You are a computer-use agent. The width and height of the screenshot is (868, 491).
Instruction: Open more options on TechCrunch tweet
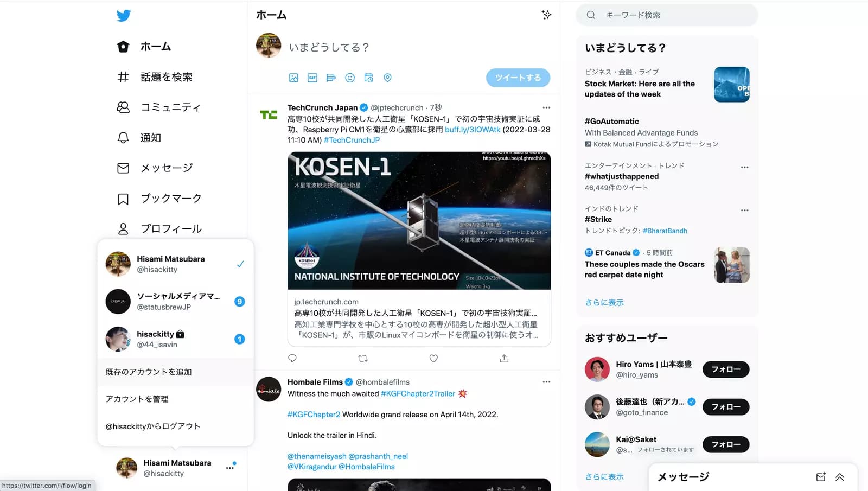[546, 107]
